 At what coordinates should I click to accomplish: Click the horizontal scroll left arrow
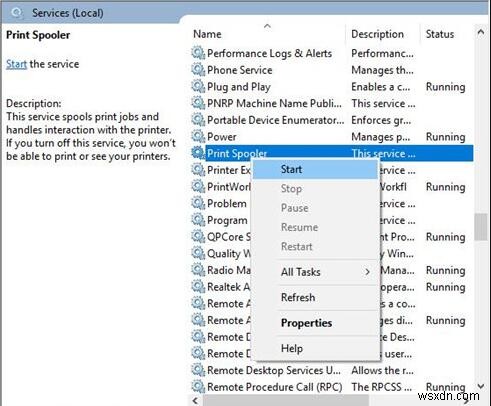pos(195,401)
